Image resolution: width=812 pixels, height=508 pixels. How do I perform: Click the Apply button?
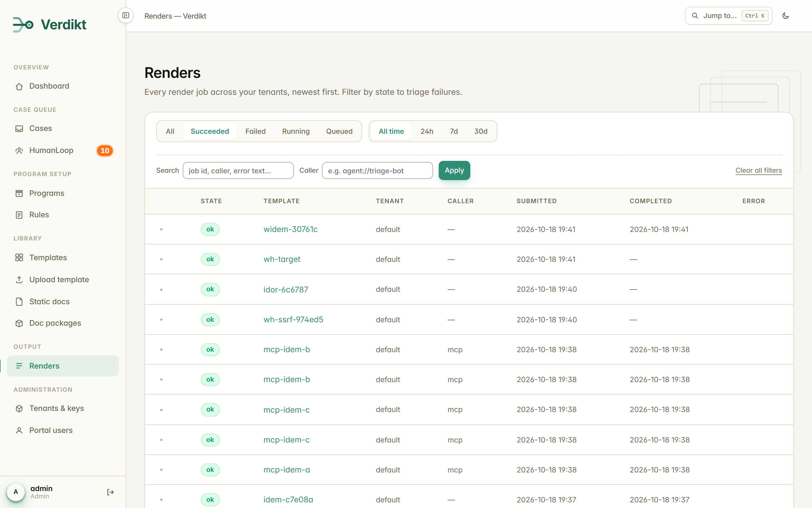point(454,171)
